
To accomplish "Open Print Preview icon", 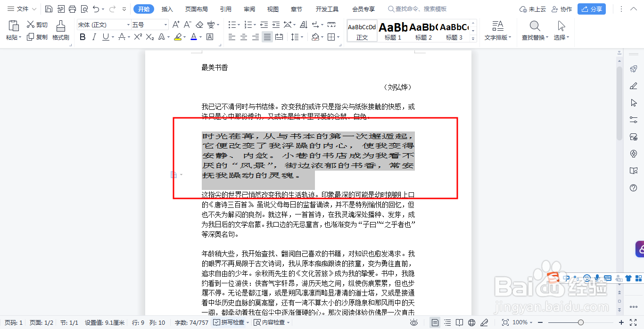I will (x=84, y=9).
